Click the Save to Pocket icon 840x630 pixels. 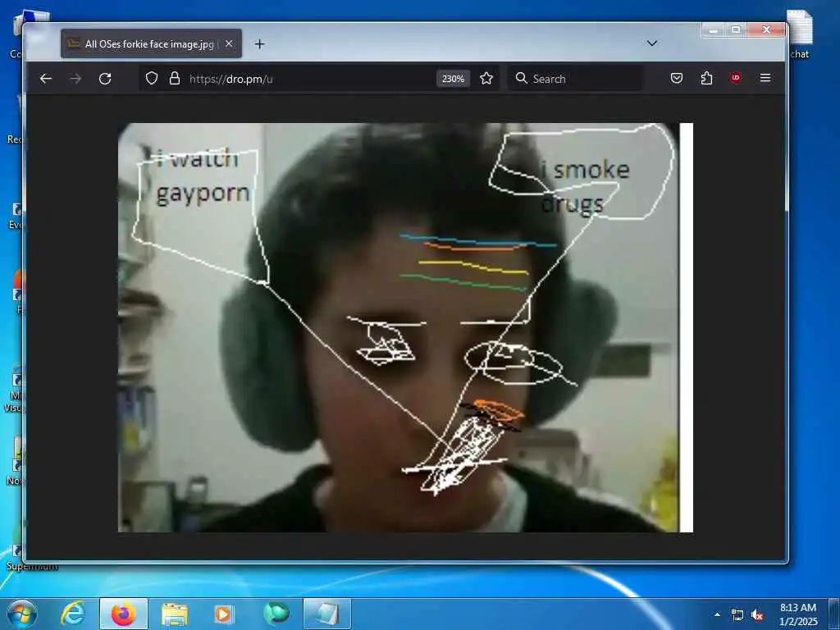click(x=677, y=78)
